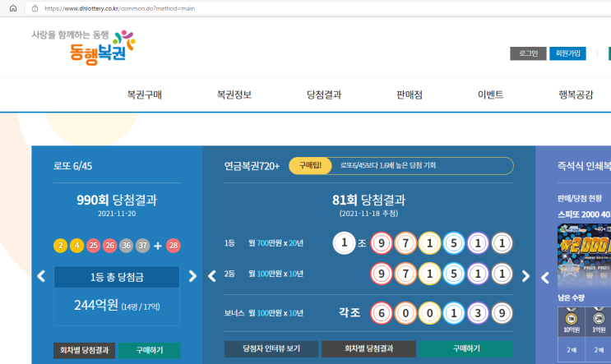Image resolution: width=611 pixels, height=364 pixels.
Task: Click the 당첨자 인터뷰 보기 button
Action: click(x=271, y=349)
